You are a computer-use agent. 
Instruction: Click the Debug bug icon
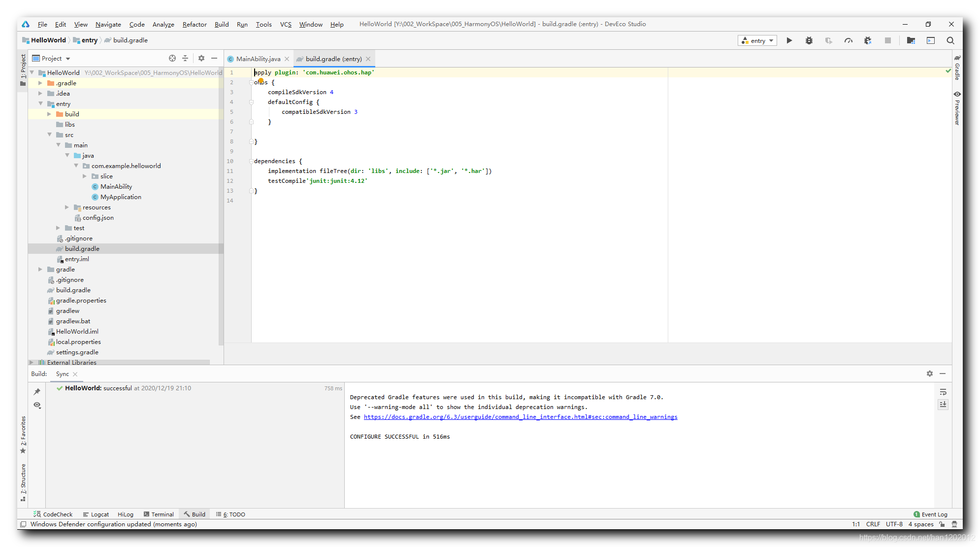[809, 40]
